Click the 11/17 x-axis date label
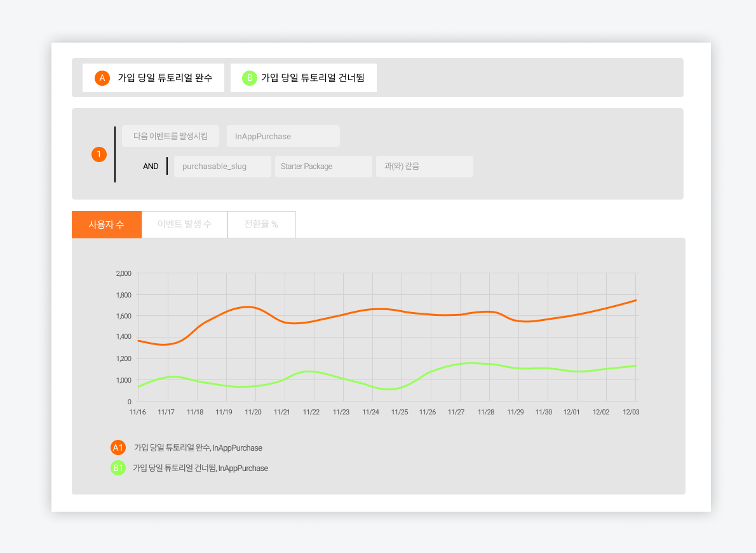 pyautogui.click(x=166, y=412)
